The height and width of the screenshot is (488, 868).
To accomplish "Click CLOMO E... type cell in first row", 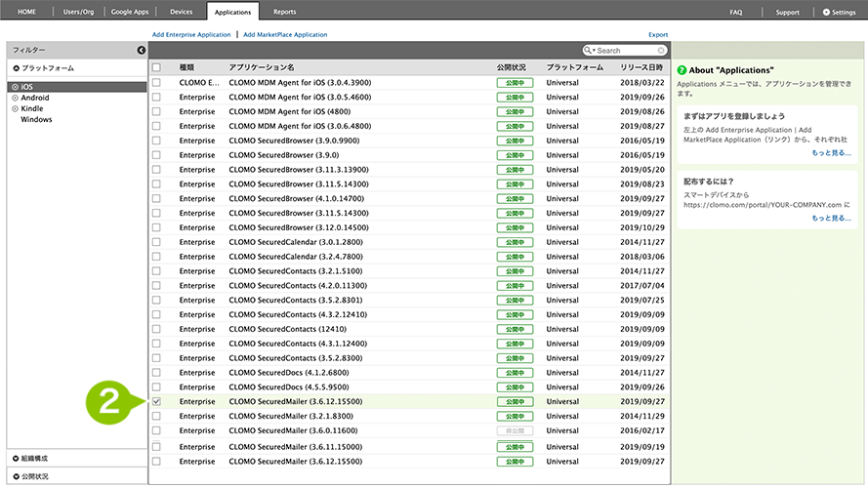I will point(199,82).
